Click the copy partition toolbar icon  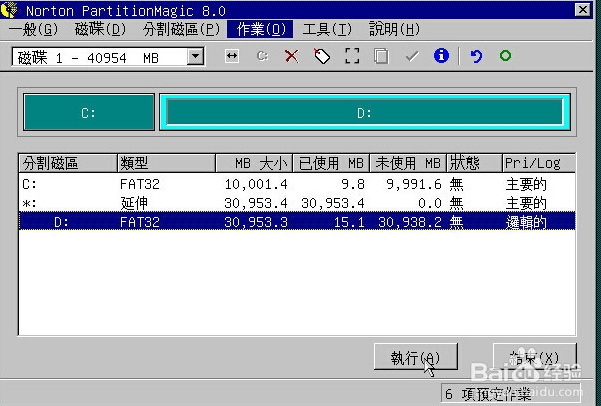point(381,56)
